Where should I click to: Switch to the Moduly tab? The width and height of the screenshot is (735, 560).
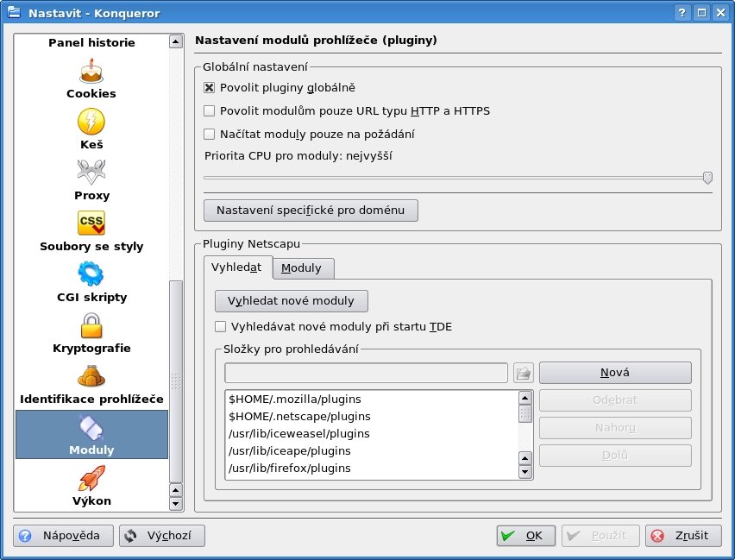[x=303, y=268]
